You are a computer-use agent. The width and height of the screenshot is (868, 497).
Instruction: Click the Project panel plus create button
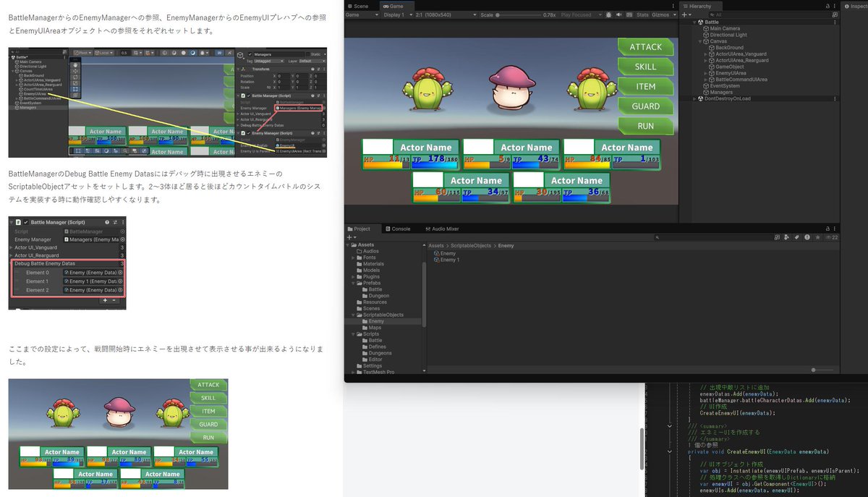352,237
